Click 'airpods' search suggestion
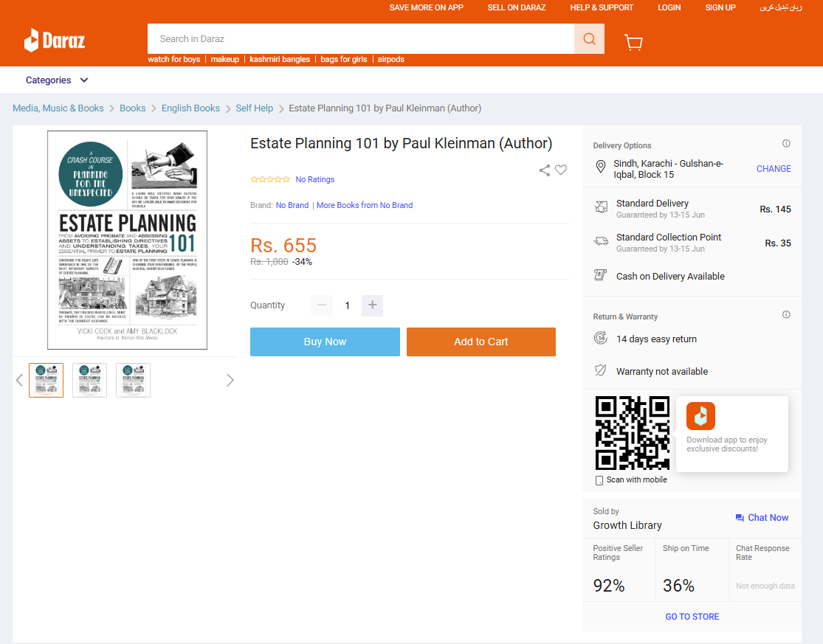823x644 pixels. click(391, 59)
